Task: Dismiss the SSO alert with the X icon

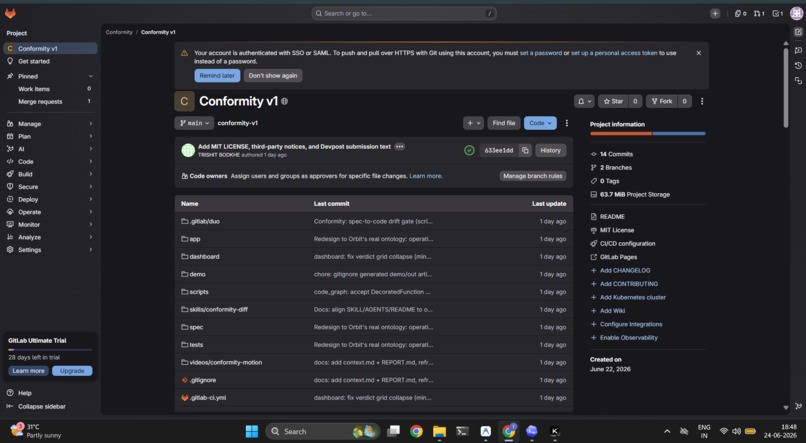Action: pos(699,53)
